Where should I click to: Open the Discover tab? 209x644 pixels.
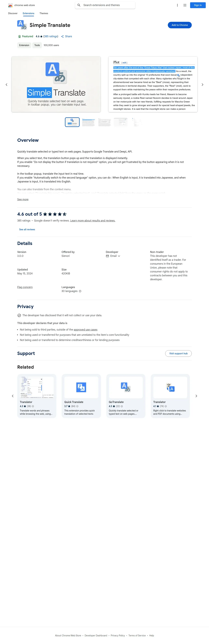13,14
